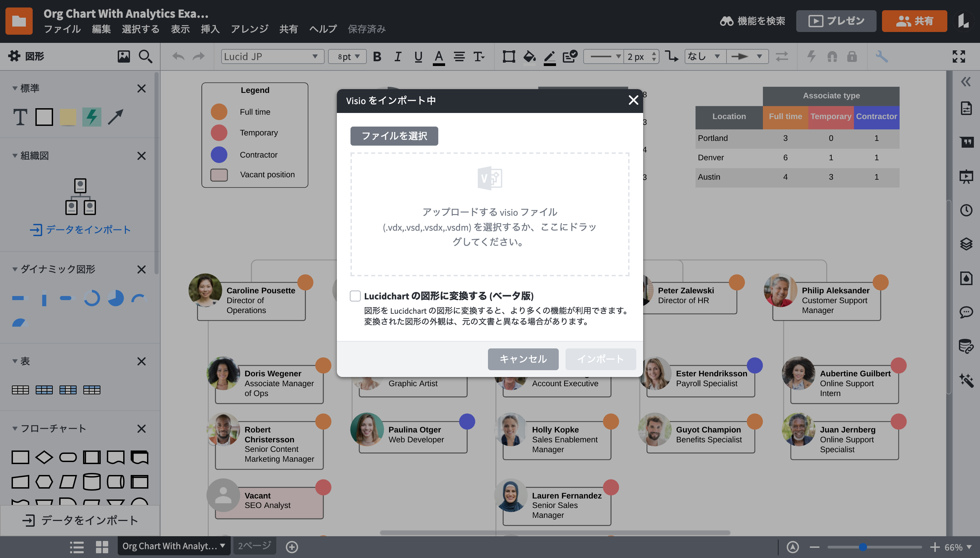This screenshot has height=558, width=980.
Task: Collapse the 標準 shape section
Action: pos(15,88)
